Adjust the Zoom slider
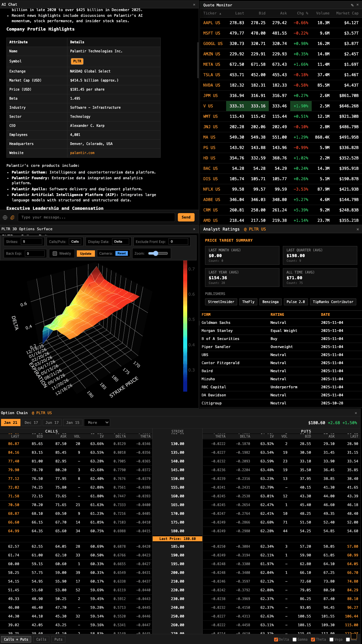362x644 pixels. 158,253
